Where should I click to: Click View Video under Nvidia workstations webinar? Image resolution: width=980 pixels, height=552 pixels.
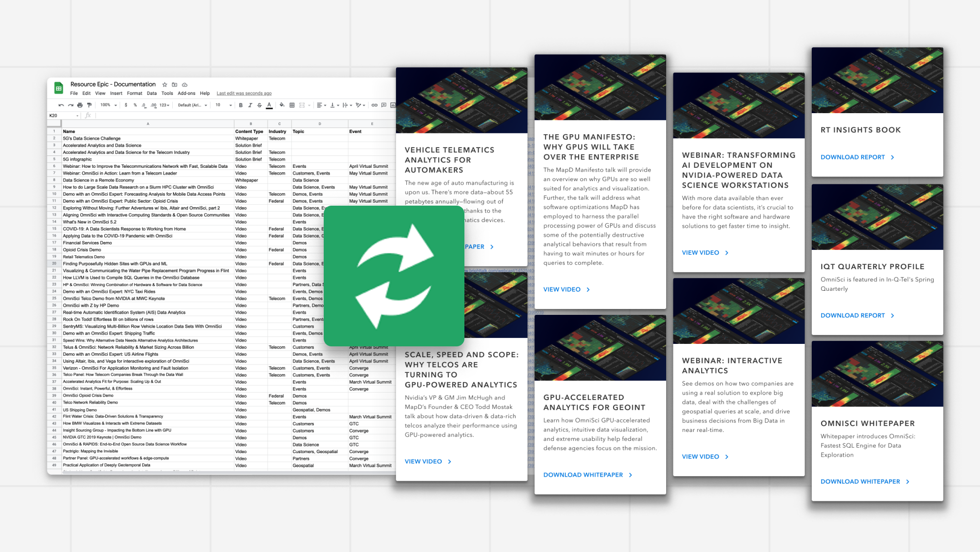705,252
